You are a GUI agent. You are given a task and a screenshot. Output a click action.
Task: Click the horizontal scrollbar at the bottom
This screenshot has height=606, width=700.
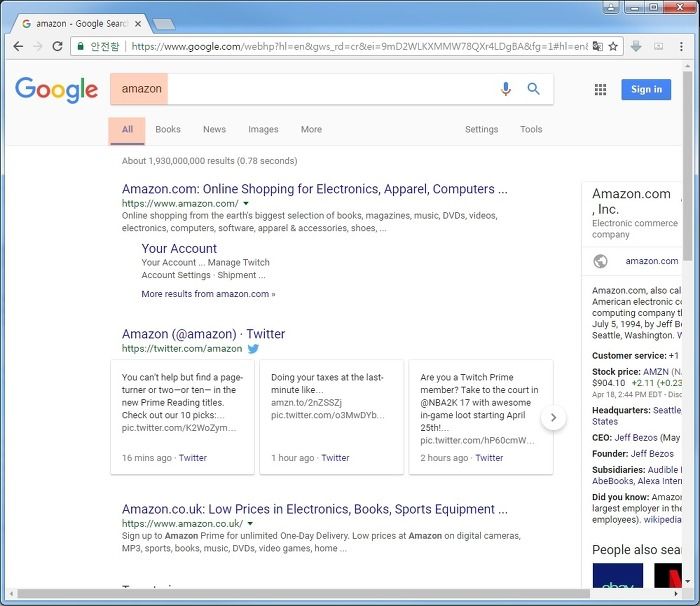pyautogui.click(x=304, y=593)
